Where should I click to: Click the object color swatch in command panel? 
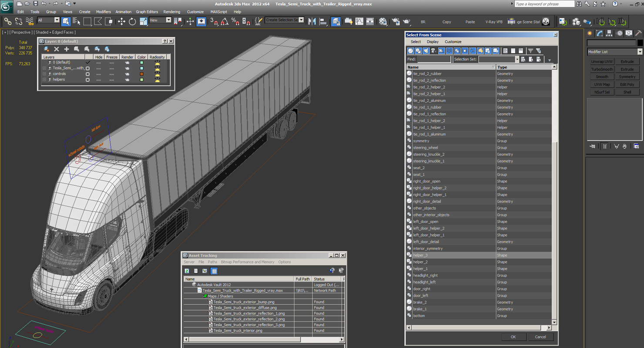pos(640,43)
